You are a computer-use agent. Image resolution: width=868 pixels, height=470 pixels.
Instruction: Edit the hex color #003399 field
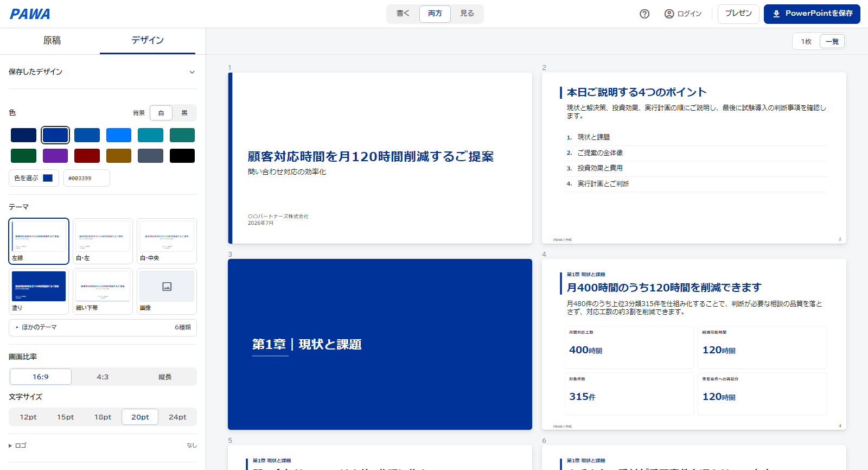pyautogui.click(x=87, y=178)
